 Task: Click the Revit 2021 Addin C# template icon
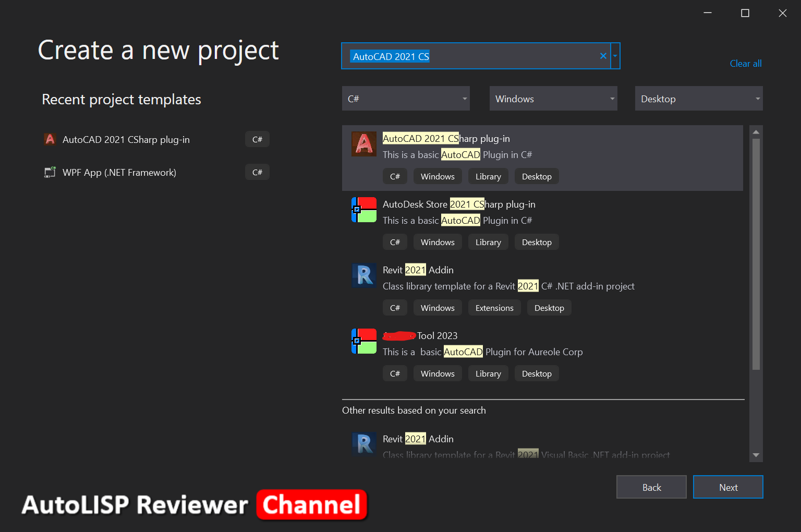pos(364,275)
